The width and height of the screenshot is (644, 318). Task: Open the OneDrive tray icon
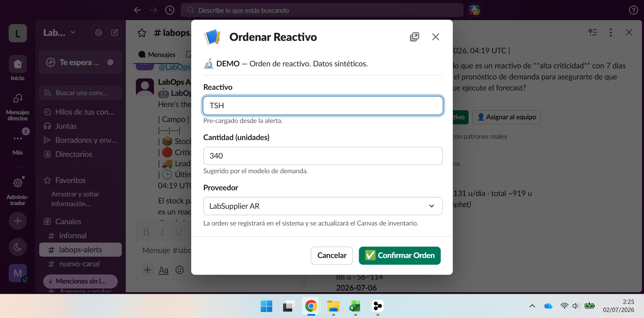coord(548,306)
